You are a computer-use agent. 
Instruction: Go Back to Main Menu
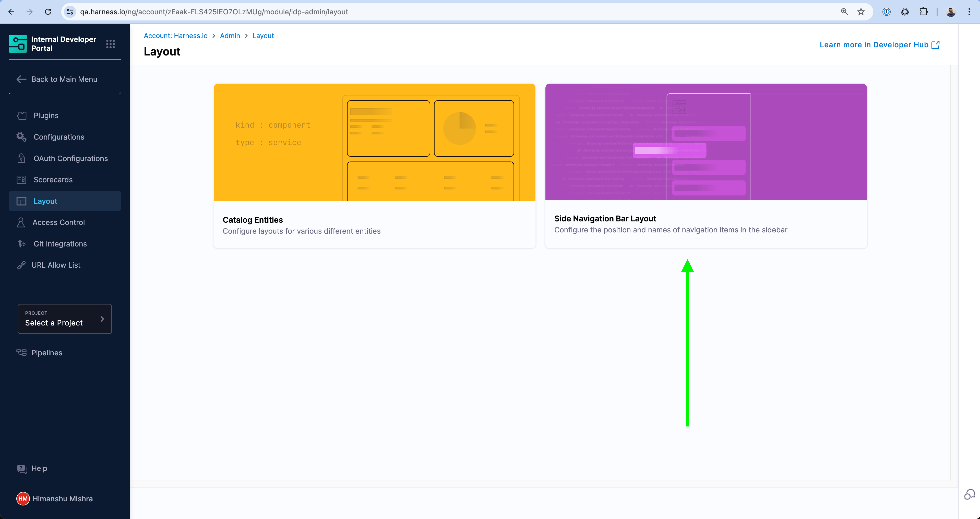[64, 79]
